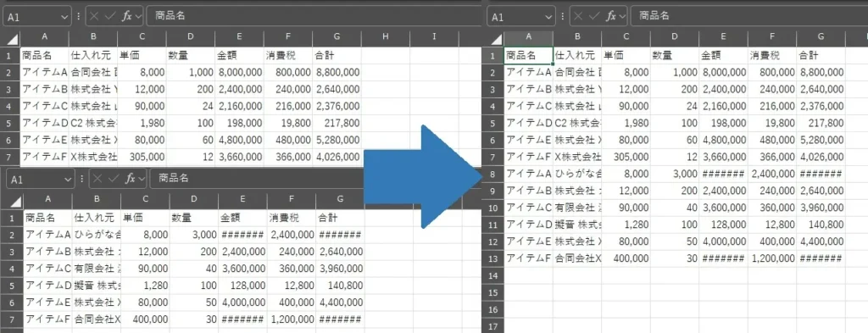Click the formula bar showing 商品名 in right workbook

point(749,16)
